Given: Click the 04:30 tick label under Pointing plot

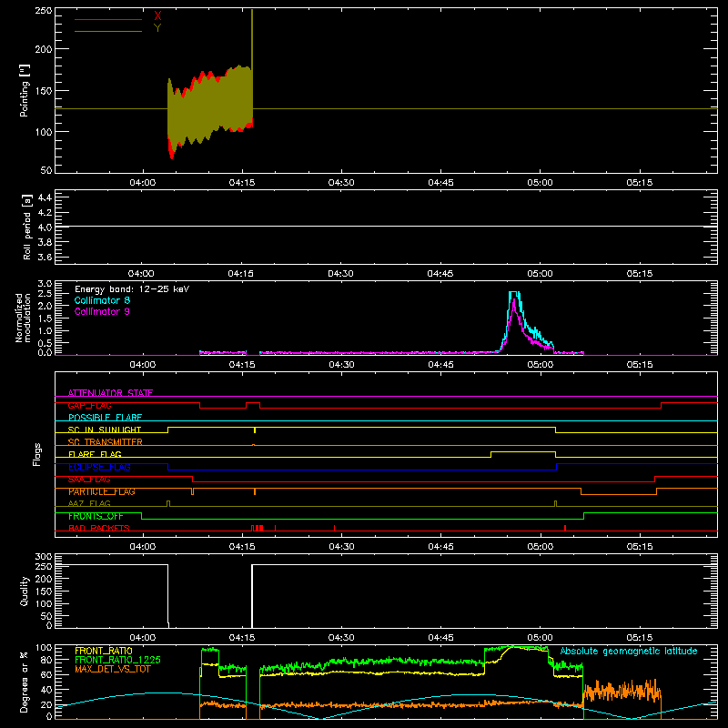Looking at the screenshot, I should coord(341,183).
